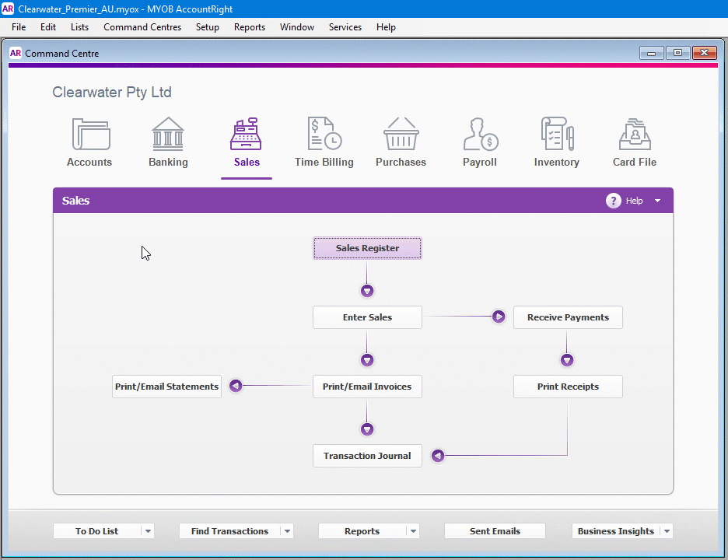Click the AR app icon in the title bar
Screen dimensions: 728x560
coord(8,9)
